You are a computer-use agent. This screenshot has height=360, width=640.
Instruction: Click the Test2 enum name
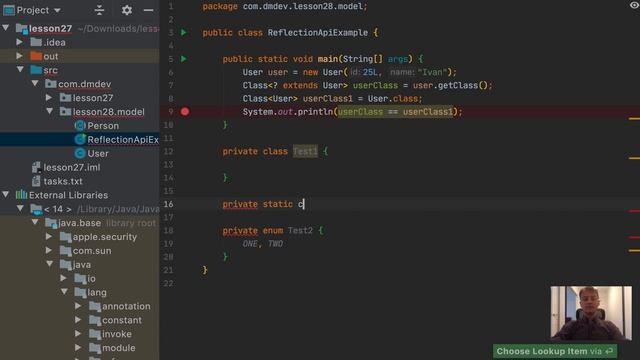coord(300,231)
